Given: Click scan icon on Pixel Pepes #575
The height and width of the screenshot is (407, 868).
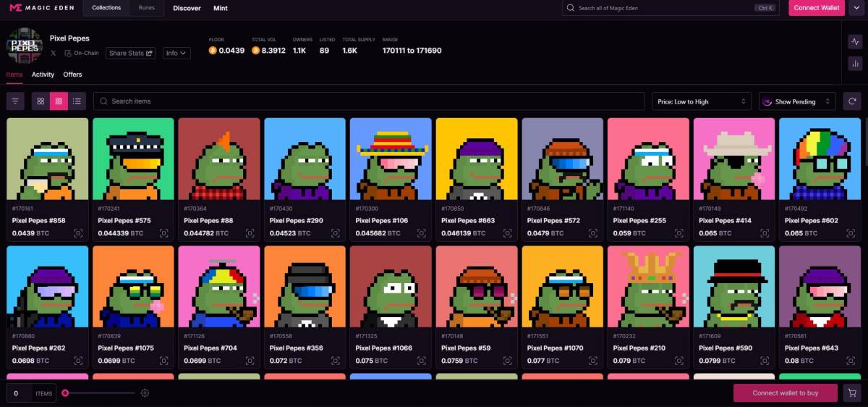Looking at the screenshot, I should point(163,233).
